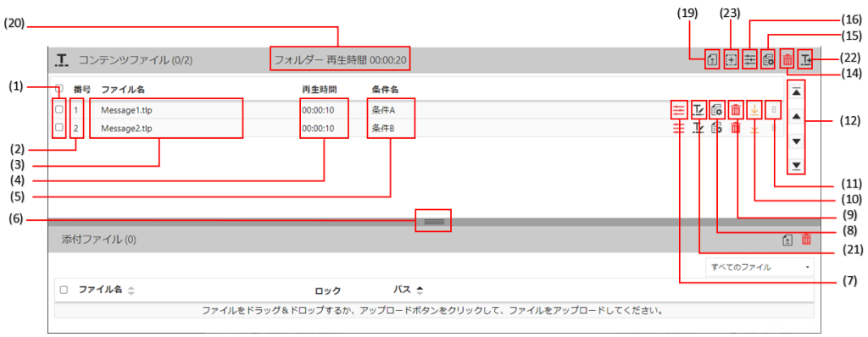The image size is (868, 337).
Task: Check the box for Message1.tlp row
Action: point(59,109)
